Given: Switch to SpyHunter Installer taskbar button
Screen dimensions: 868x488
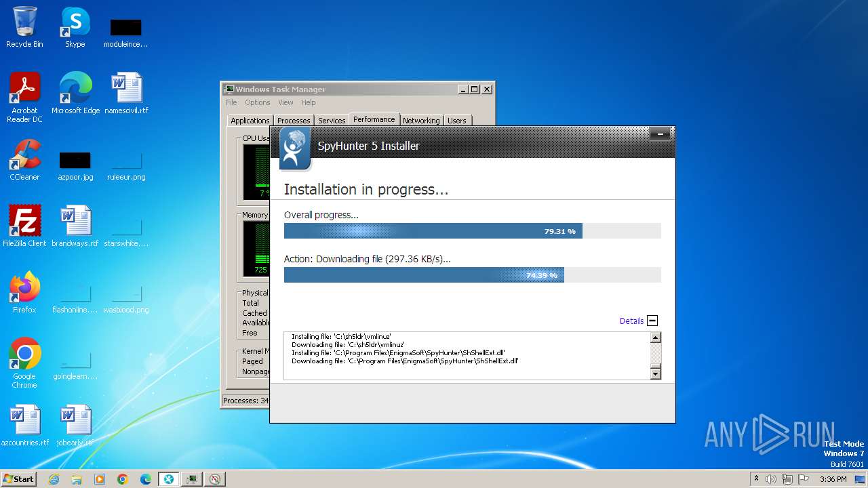Looking at the screenshot, I should (169, 479).
